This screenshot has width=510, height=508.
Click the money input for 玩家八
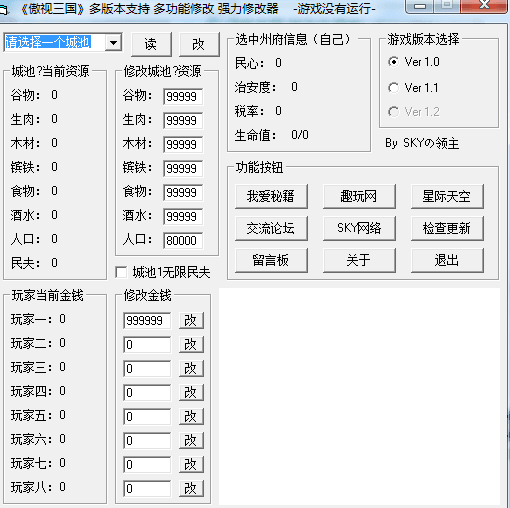tap(147, 489)
